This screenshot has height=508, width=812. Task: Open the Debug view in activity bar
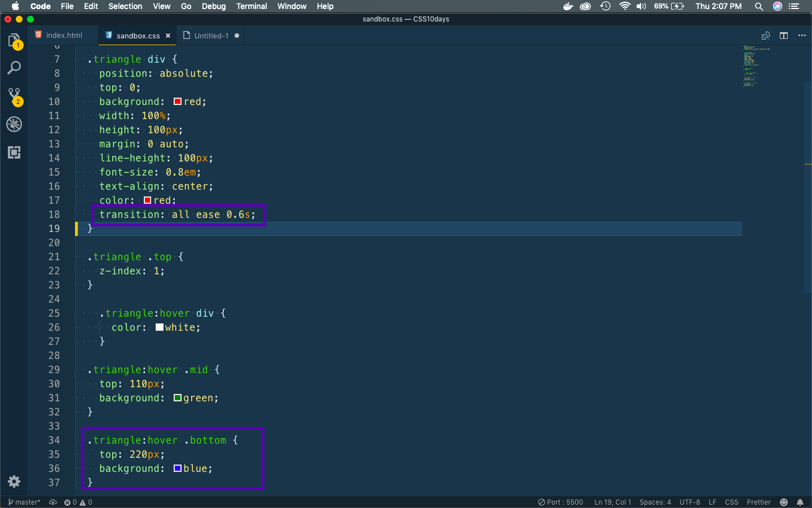click(14, 124)
